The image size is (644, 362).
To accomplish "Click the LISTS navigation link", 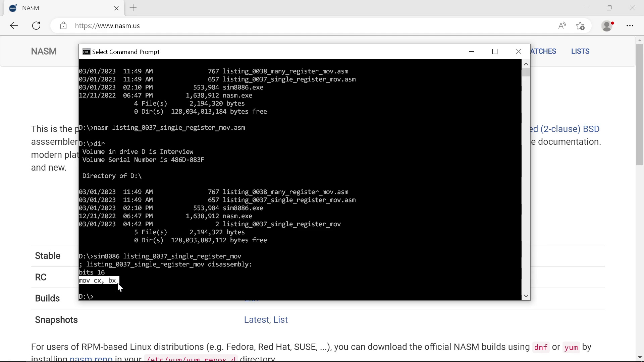I will point(580,51).
